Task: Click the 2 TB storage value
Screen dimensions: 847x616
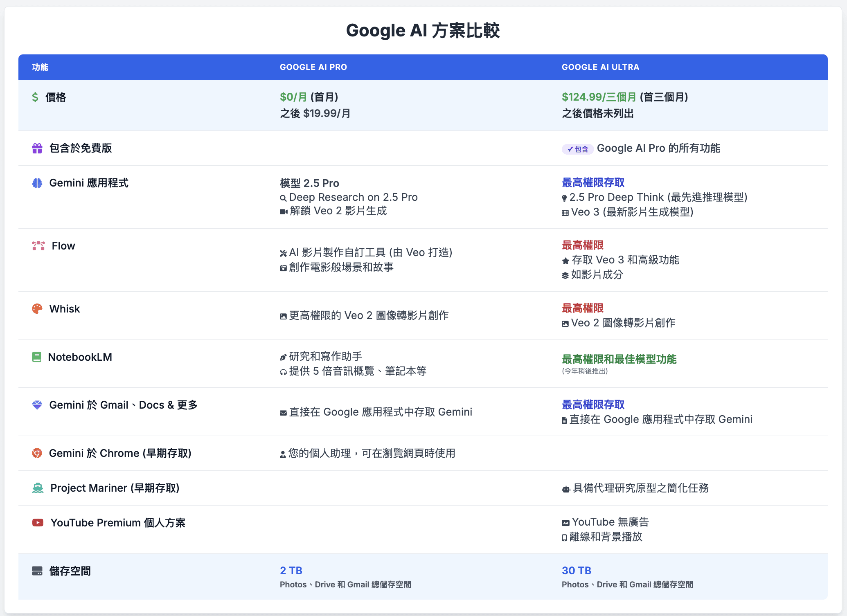Action: coord(291,570)
